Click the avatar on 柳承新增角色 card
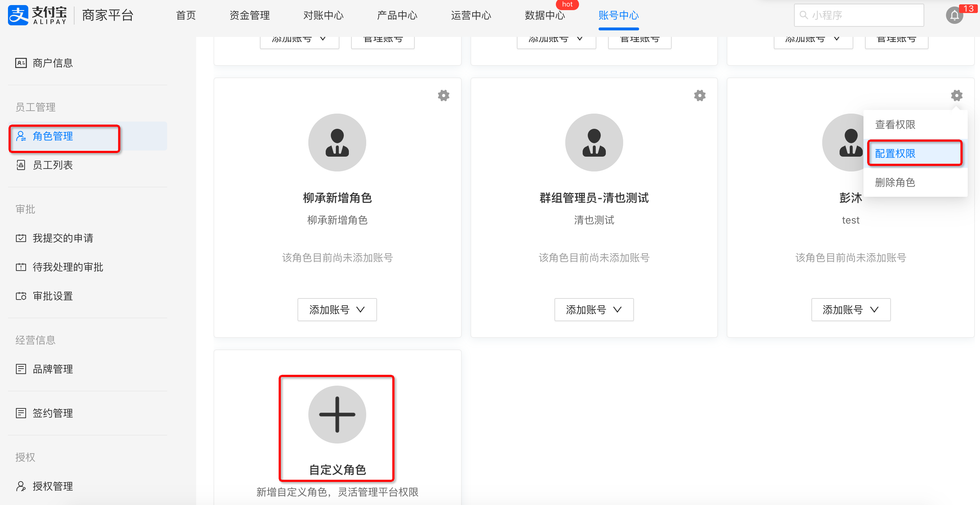The width and height of the screenshot is (980, 505). click(x=337, y=142)
